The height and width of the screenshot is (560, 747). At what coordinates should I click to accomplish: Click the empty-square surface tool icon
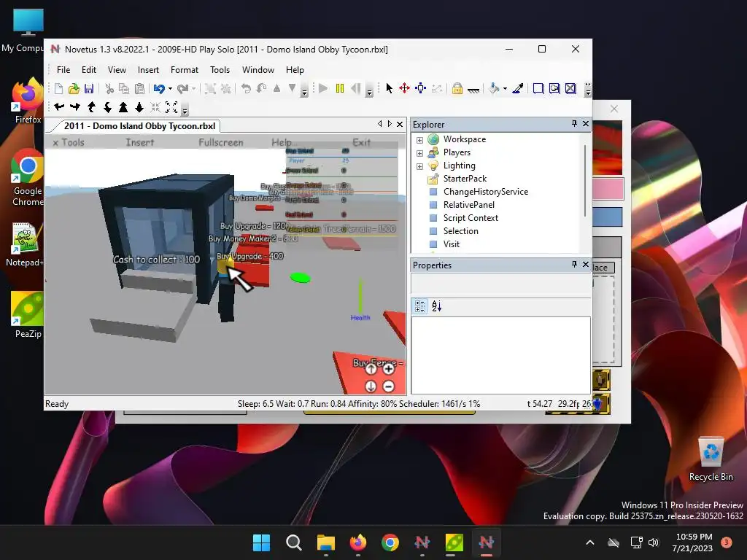[538, 88]
